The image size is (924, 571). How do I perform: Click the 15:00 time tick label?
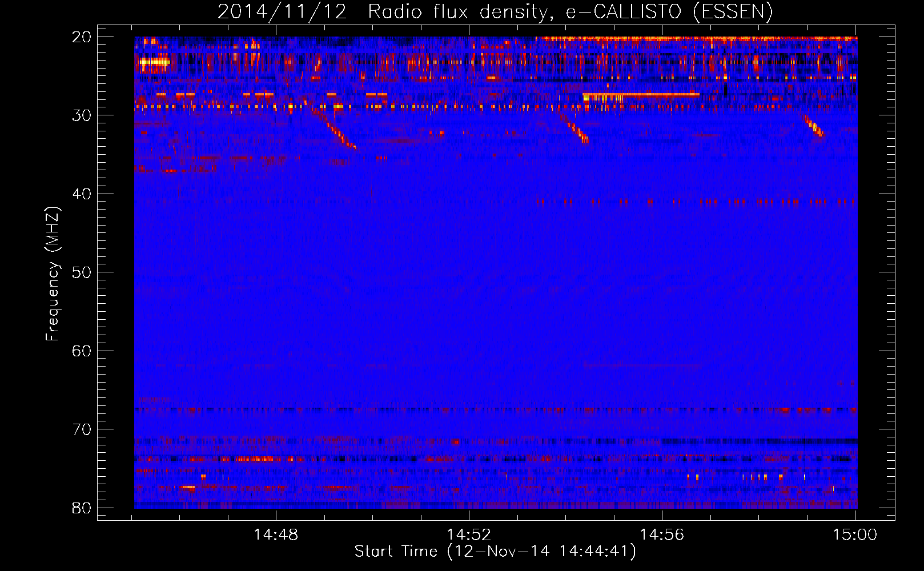pos(855,535)
